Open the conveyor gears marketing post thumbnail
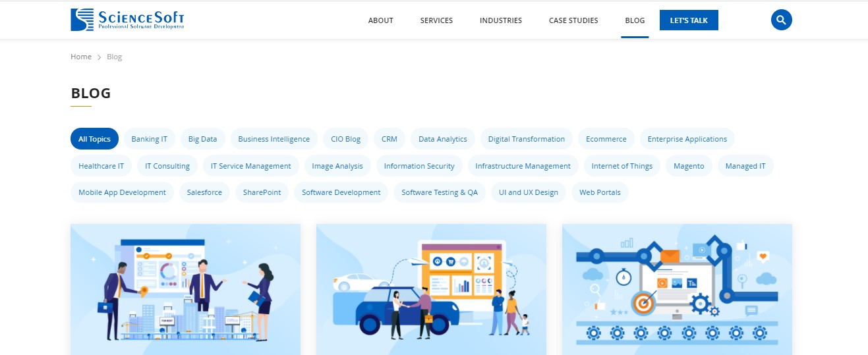 (x=677, y=289)
